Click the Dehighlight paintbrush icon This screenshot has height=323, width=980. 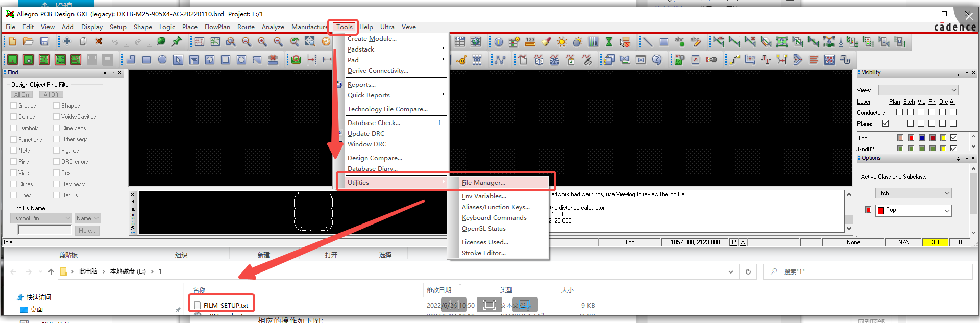coord(546,42)
